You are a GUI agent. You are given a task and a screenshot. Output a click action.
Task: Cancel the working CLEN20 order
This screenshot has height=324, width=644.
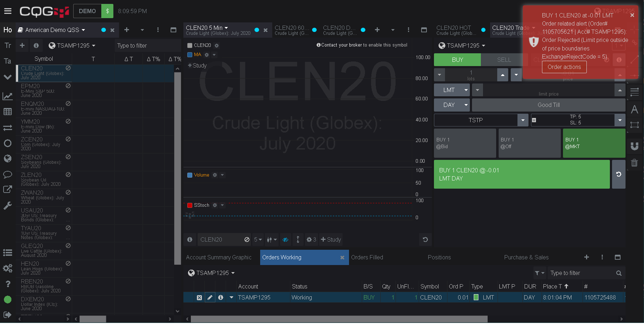199,297
